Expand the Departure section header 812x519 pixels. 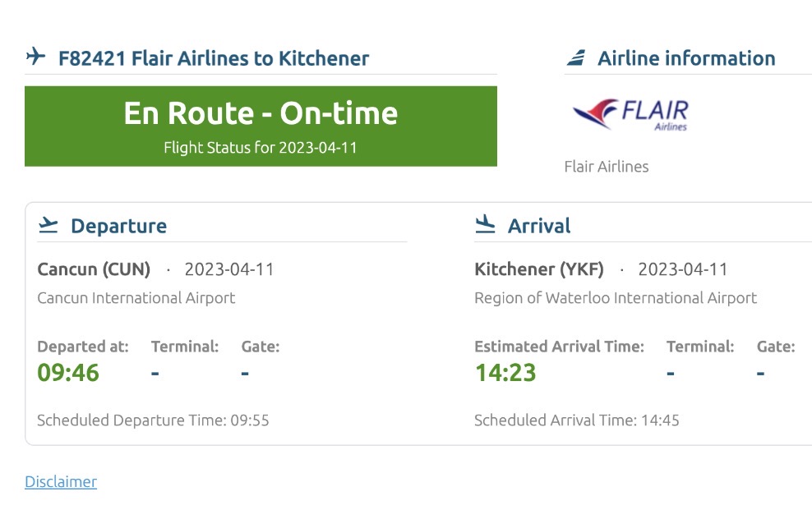(x=119, y=225)
